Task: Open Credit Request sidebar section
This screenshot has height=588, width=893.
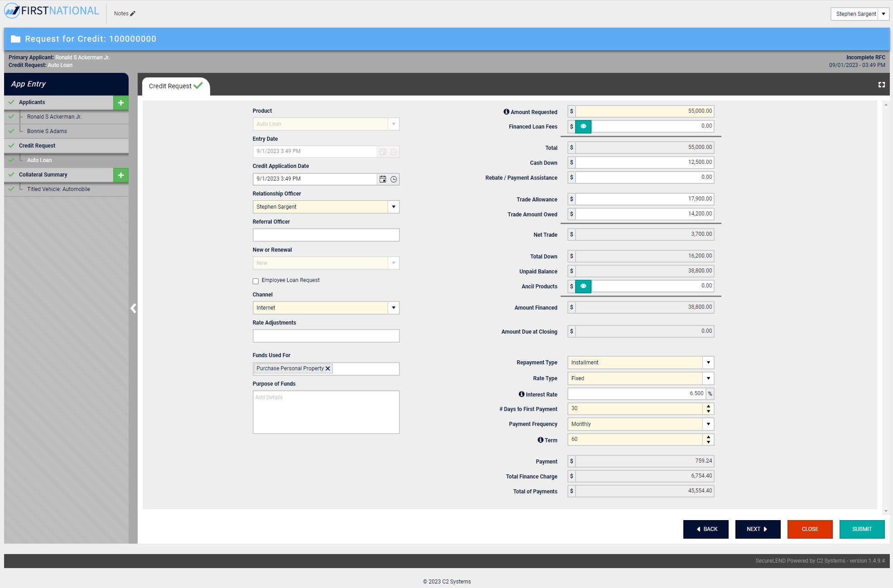Action: coord(67,146)
